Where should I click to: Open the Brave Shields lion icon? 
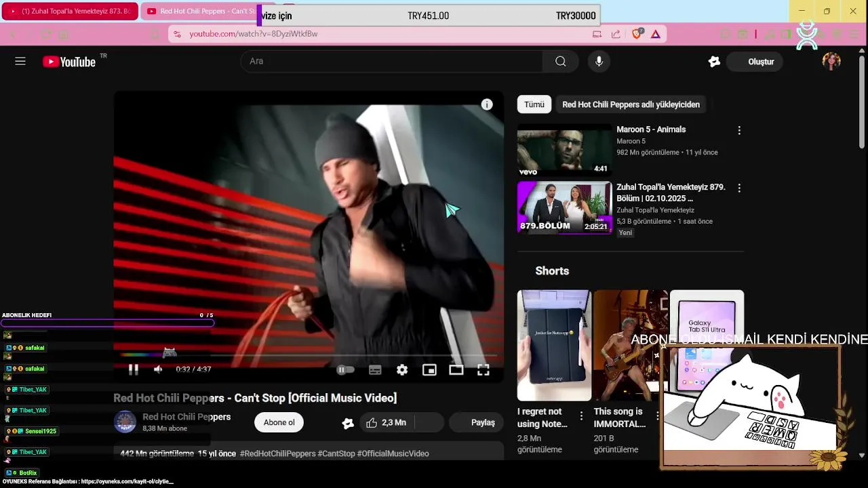[637, 34]
